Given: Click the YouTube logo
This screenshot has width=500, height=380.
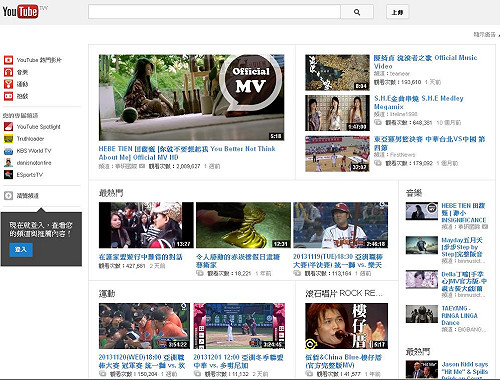Looking at the screenshot, I should point(21,12).
